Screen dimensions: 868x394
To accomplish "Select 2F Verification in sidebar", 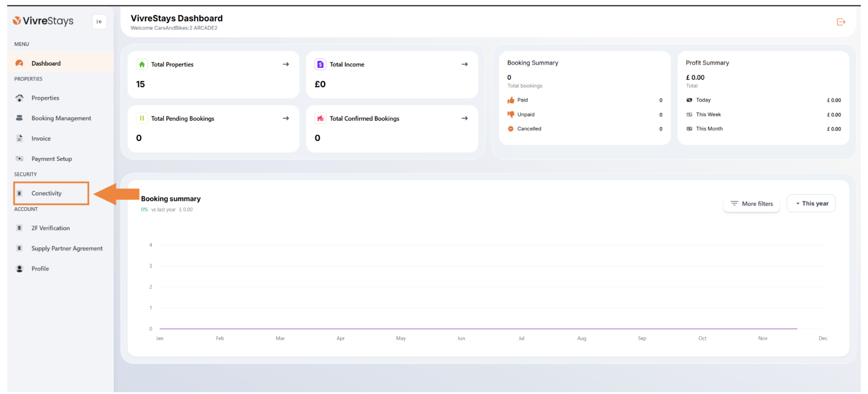I will tap(50, 228).
